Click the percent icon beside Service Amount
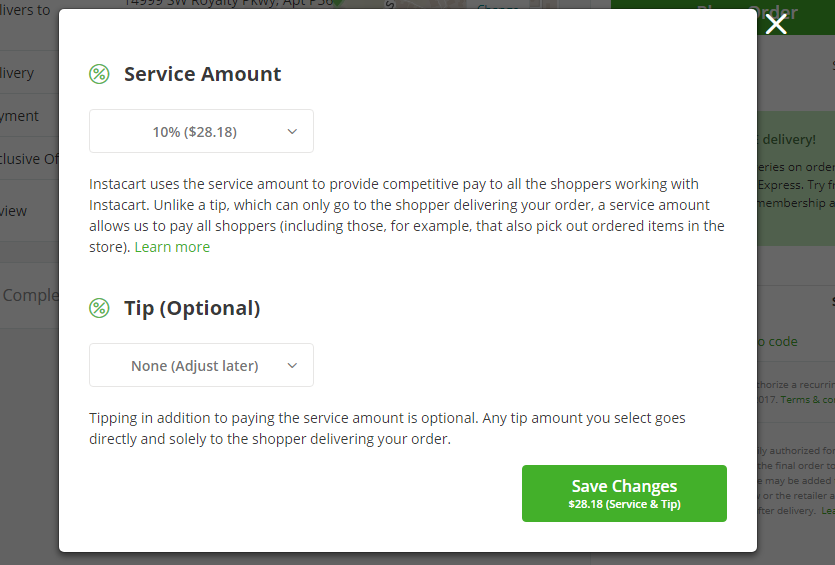The height and width of the screenshot is (565, 835). coord(99,74)
